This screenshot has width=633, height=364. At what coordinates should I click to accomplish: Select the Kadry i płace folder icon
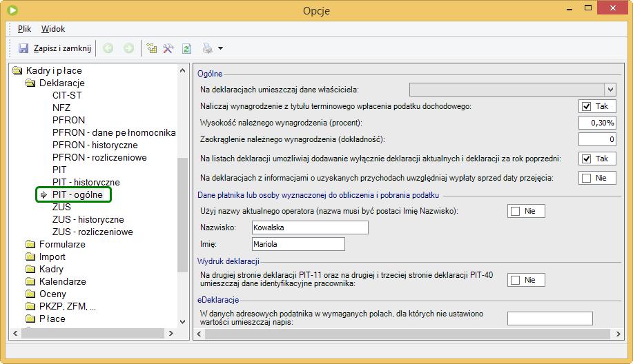point(17,71)
